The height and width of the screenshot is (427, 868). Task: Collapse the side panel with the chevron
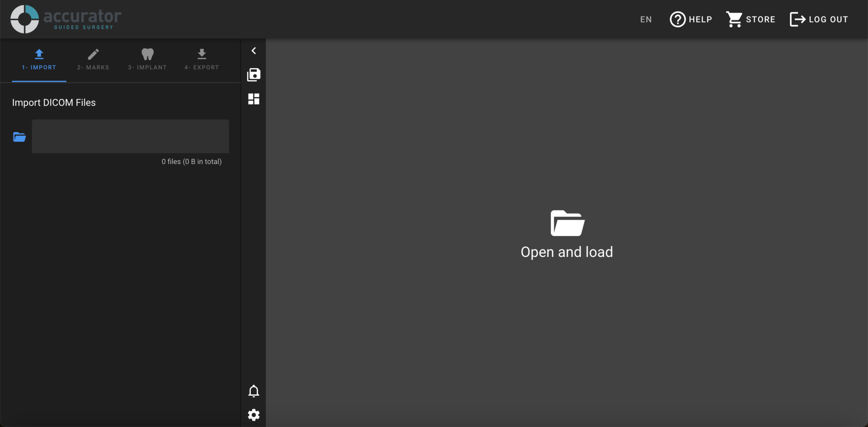tap(254, 50)
